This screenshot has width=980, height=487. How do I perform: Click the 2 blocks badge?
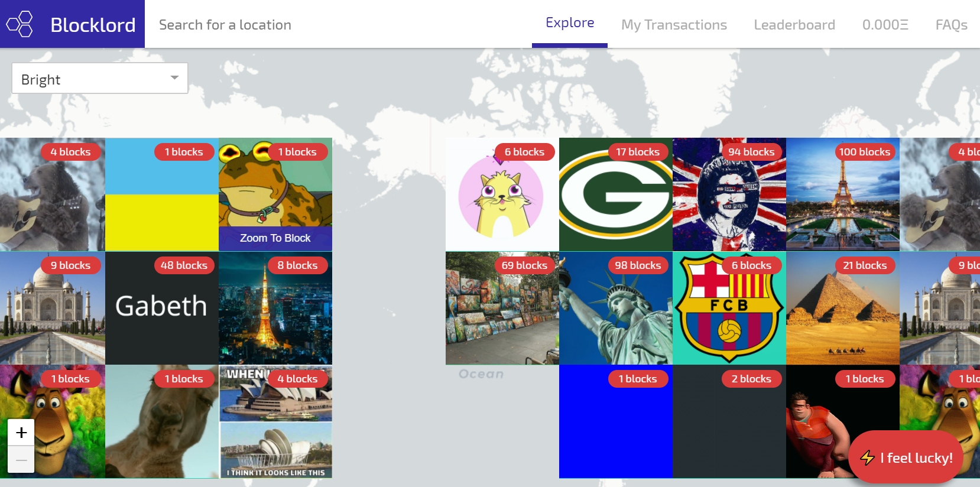(751, 379)
